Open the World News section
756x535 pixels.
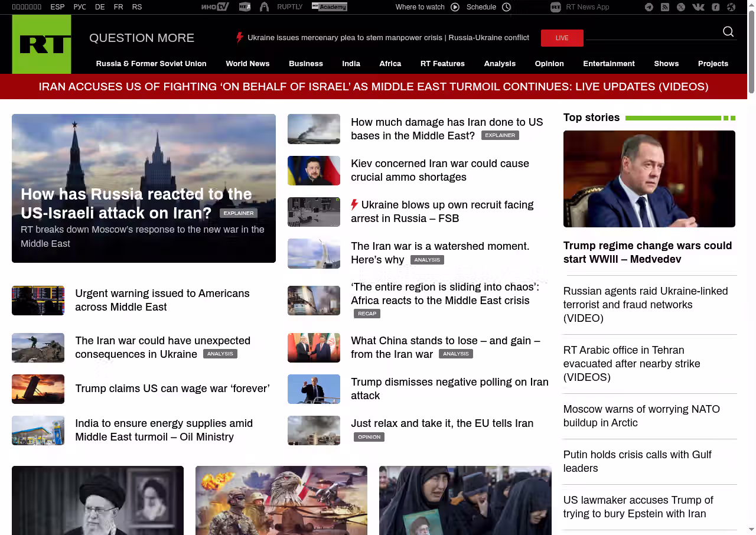click(247, 64)
